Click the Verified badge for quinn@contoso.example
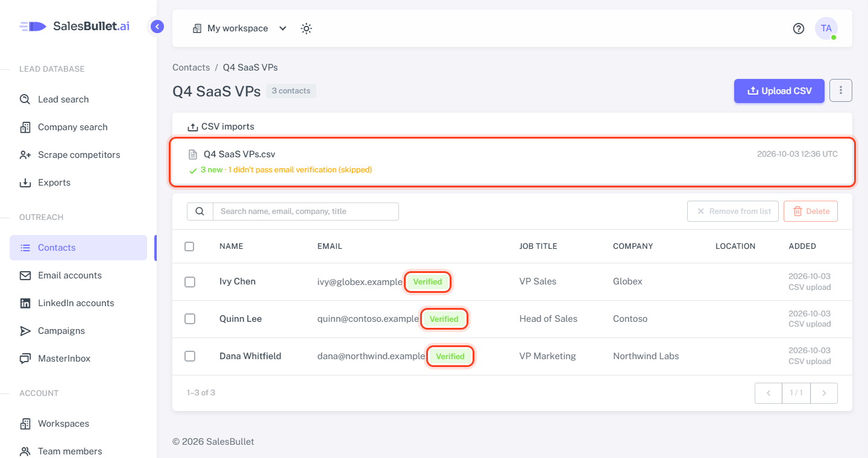Screen dimensions: 868x458 coord(444,319)
